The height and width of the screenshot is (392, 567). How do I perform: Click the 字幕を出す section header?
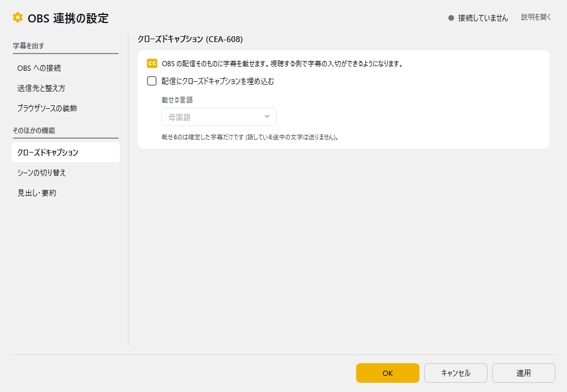click(29, 46)
